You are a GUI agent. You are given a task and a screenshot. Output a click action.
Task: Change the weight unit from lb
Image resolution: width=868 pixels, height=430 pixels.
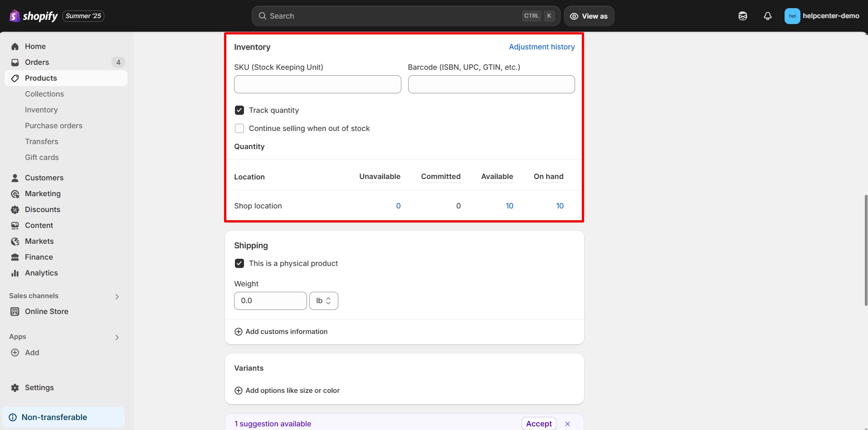tap(323, 300)
